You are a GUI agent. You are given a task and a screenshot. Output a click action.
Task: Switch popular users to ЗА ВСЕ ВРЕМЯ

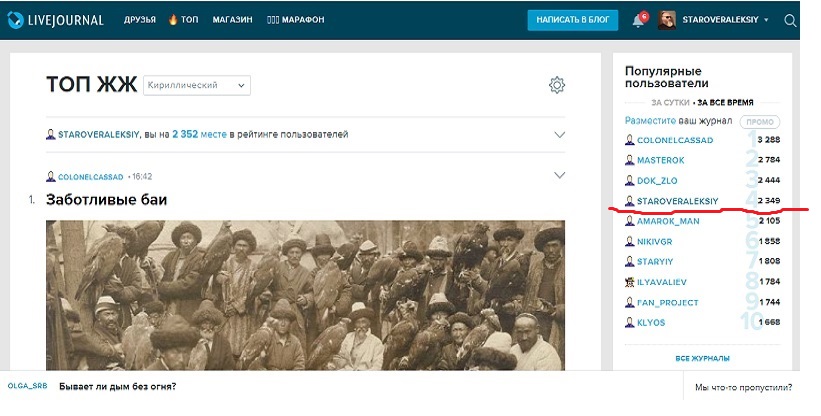(725, 103)
